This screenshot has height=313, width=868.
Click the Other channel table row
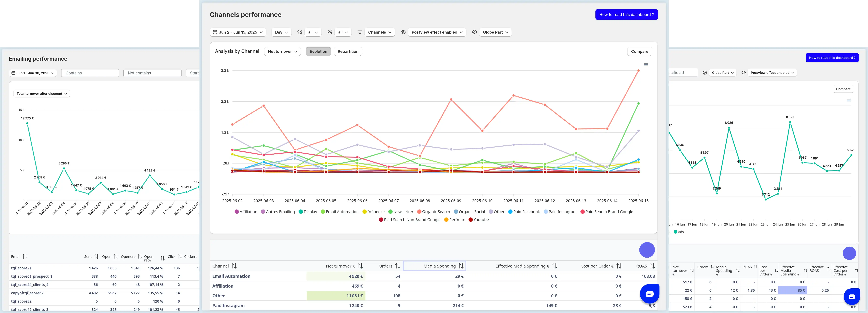pyautogui.click(x=433, y=296)
